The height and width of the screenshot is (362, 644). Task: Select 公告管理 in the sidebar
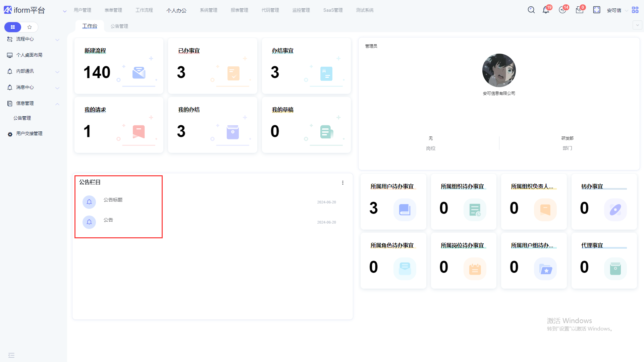(x=22, y=118)
